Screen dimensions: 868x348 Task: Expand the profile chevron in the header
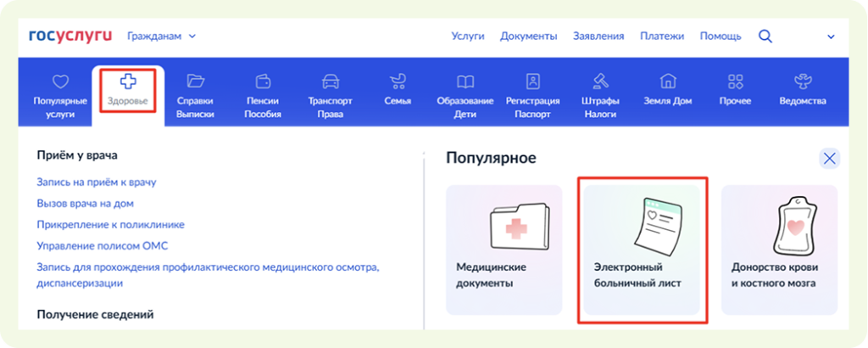831,36
